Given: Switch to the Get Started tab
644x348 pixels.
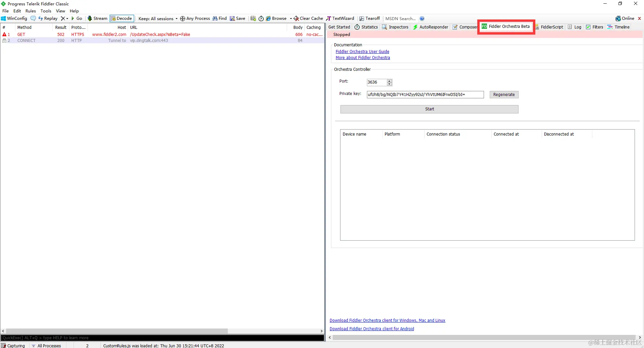Looking at the screenshot, I should (339, 27).
